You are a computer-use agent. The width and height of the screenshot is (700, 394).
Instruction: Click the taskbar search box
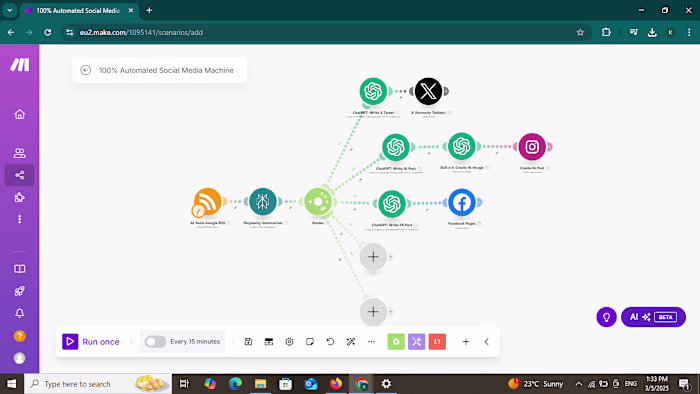click(98, 384)
